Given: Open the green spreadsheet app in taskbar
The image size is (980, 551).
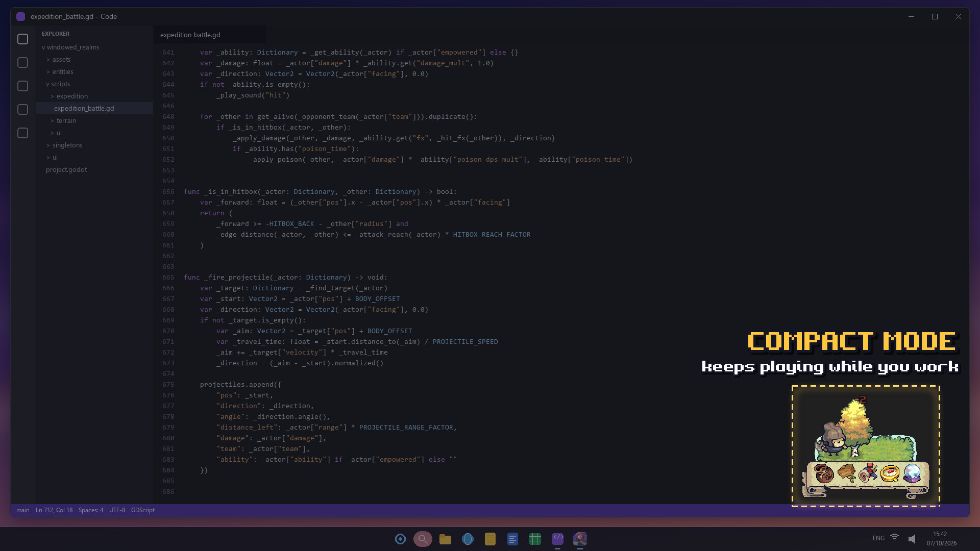Looking at the screenshot, I should (x=535, y=539).
